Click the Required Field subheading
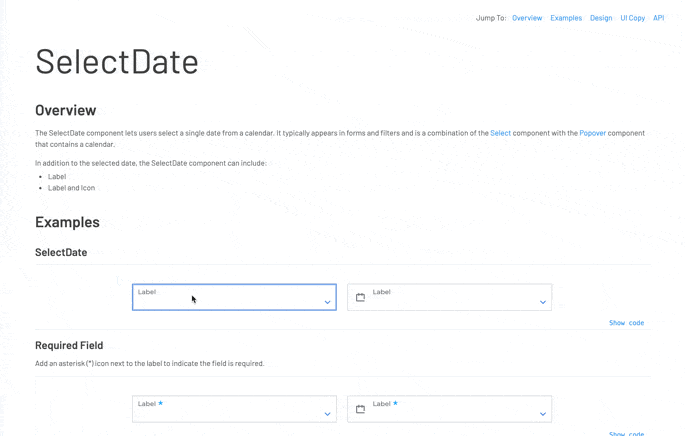The height and width of the screenshot is (436, 685). [69, 346]
